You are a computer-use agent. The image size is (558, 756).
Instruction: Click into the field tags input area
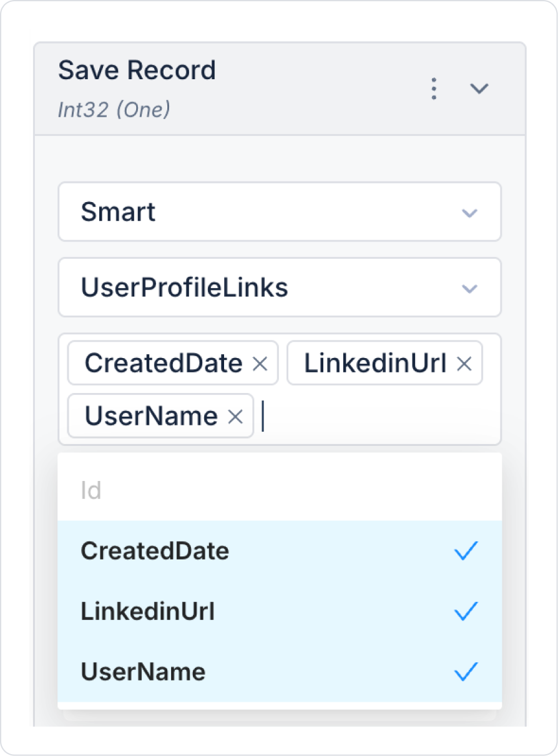pyautogui.click(x=374, y=416)
